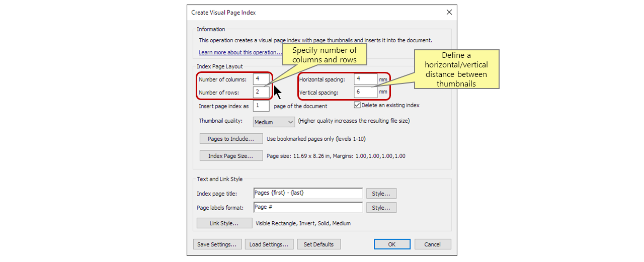Open Pages to Include settings

231,139
